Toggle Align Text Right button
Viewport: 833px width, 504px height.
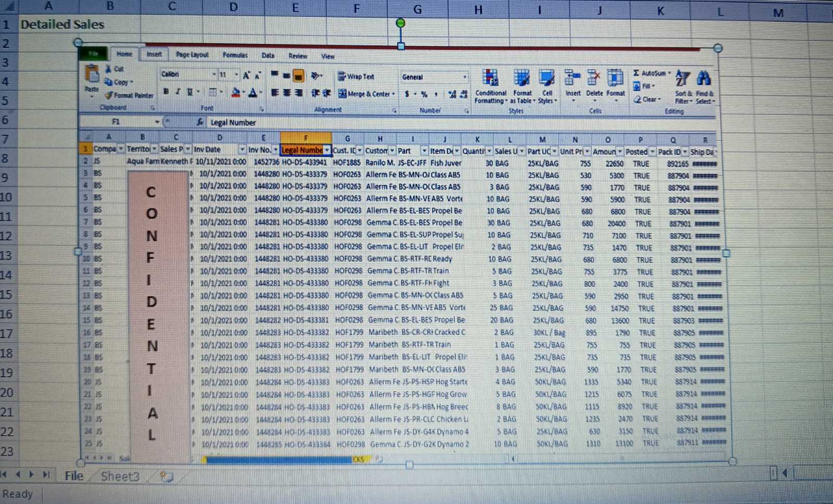point(298,93)
